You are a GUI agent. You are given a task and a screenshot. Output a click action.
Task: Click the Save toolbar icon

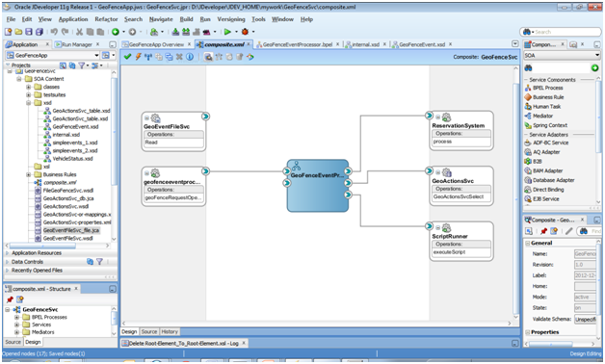click(29, 32)
